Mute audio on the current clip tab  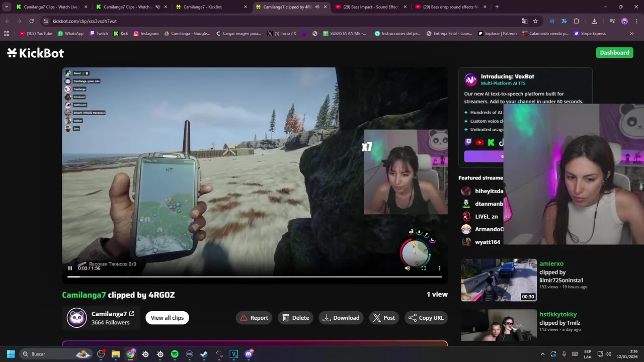(317, 7)
